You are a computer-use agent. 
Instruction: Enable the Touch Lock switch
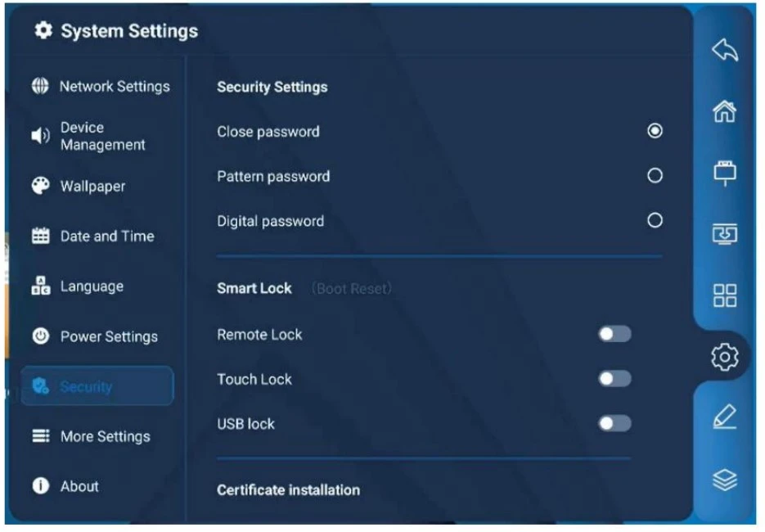pos(614,379)
